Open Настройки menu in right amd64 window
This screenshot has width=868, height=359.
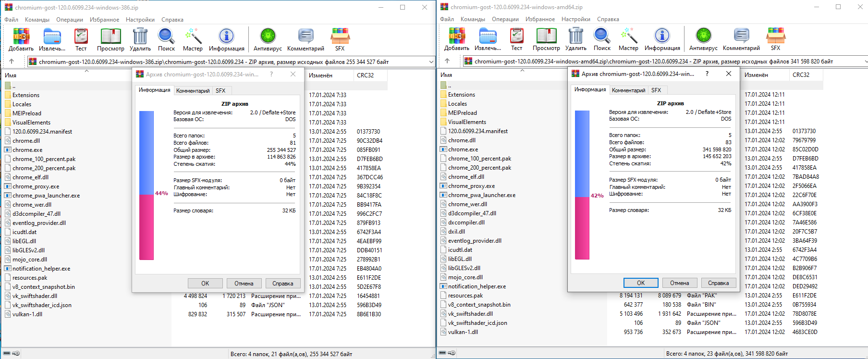pos(576,19)
